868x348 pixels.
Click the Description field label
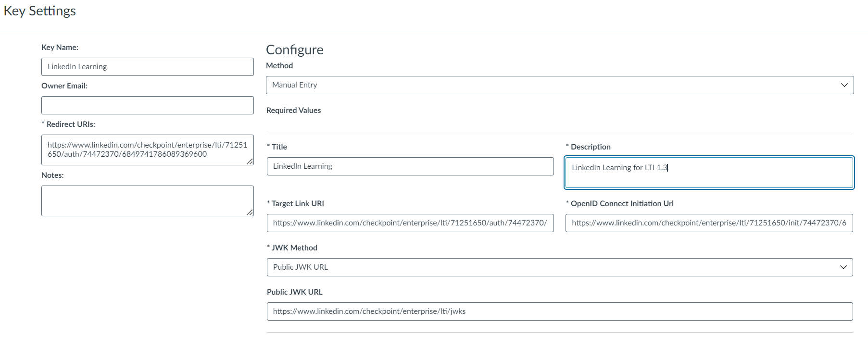pos(588,147)
